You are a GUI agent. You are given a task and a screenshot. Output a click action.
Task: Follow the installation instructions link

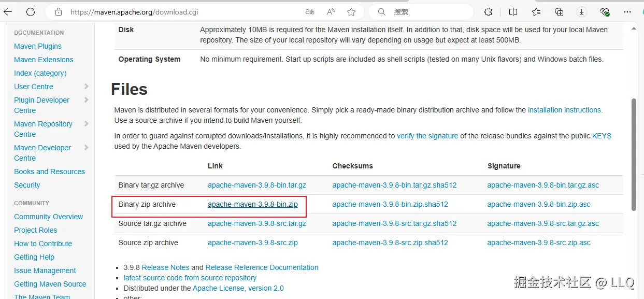pos(565,110)
